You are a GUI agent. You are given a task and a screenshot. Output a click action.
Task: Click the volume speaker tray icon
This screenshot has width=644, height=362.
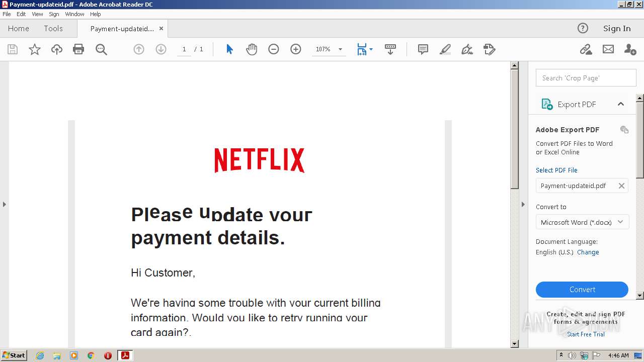[572, 355]
